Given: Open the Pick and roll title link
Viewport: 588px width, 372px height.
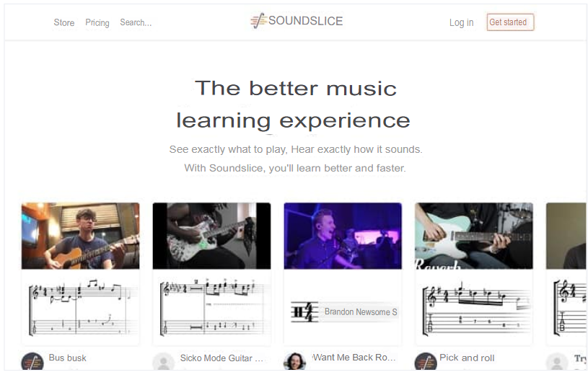Looking at the screenshot, I should [x=467, y=358].
